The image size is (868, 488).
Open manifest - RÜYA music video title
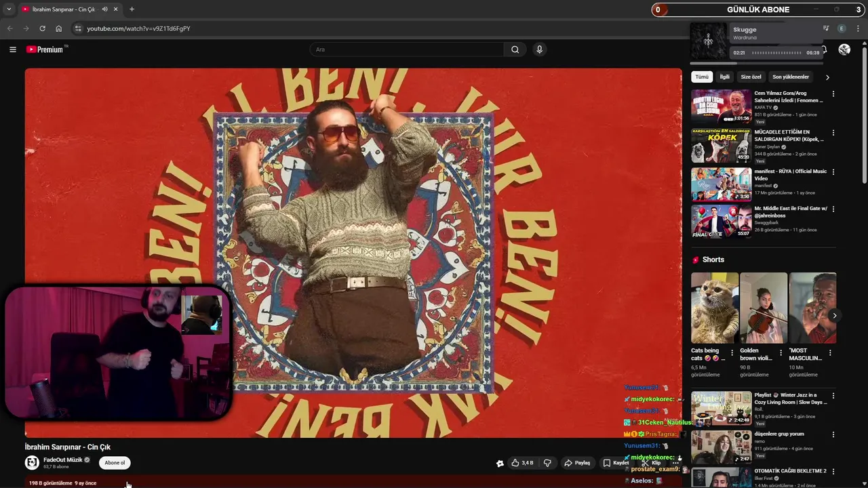tap(791, 175)
